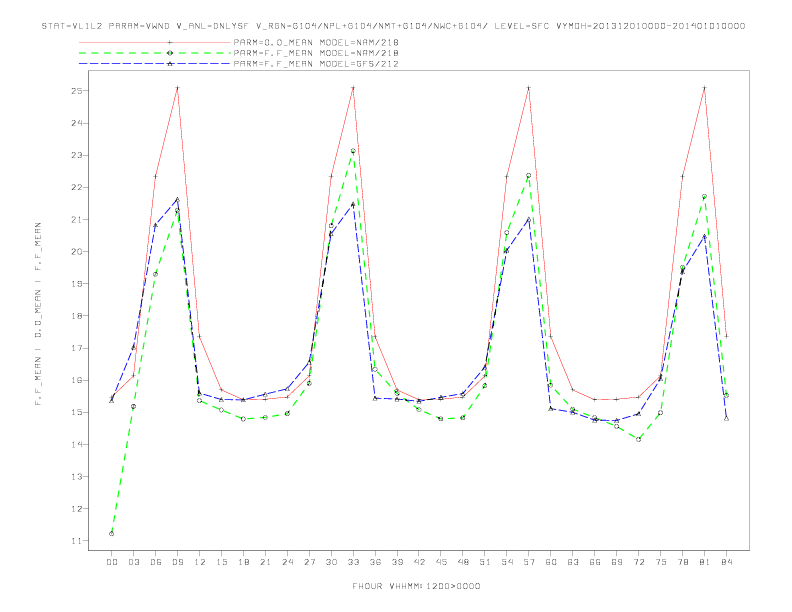Click blue triangle marker at hour 57 peak
This screenshot has width=792, height=612.
(529, 220)
